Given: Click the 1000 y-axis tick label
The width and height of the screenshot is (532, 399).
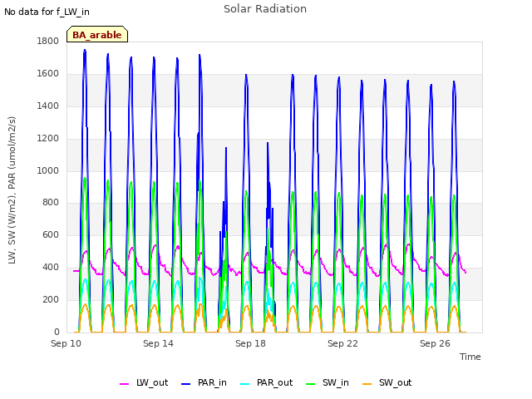Looking at the screenshot, I should pyautogui.click(x=48, y=170).
